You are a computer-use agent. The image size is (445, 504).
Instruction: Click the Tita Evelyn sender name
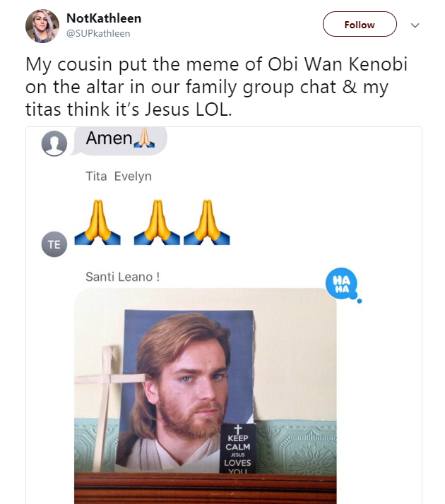(119, 176)
